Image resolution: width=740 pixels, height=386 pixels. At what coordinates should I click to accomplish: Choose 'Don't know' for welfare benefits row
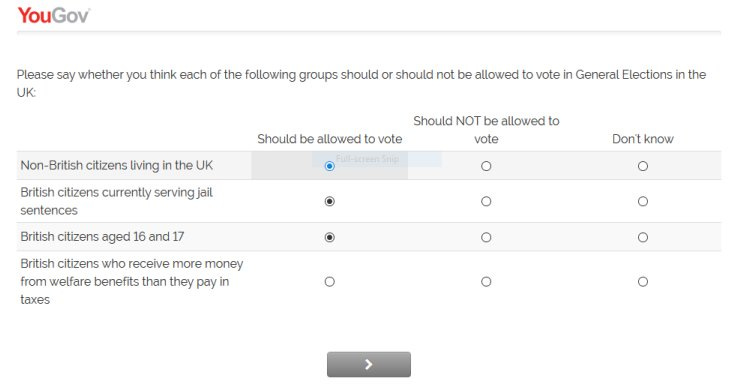pos(643,282)
